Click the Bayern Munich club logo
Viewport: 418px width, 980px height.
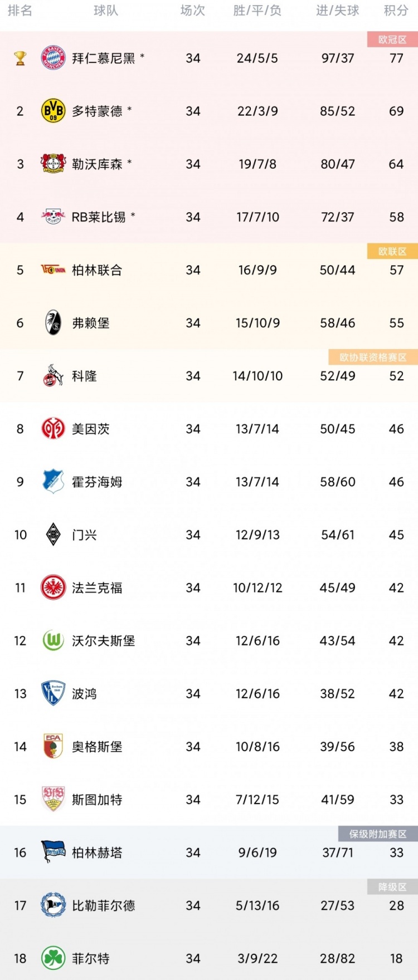(54, 58)
